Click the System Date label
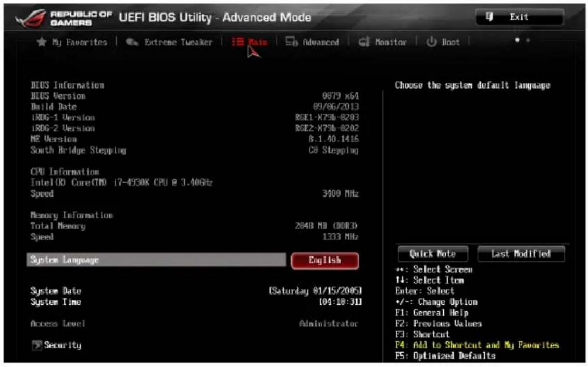Viewport: 588px width, 367px height. click(56, 291)
